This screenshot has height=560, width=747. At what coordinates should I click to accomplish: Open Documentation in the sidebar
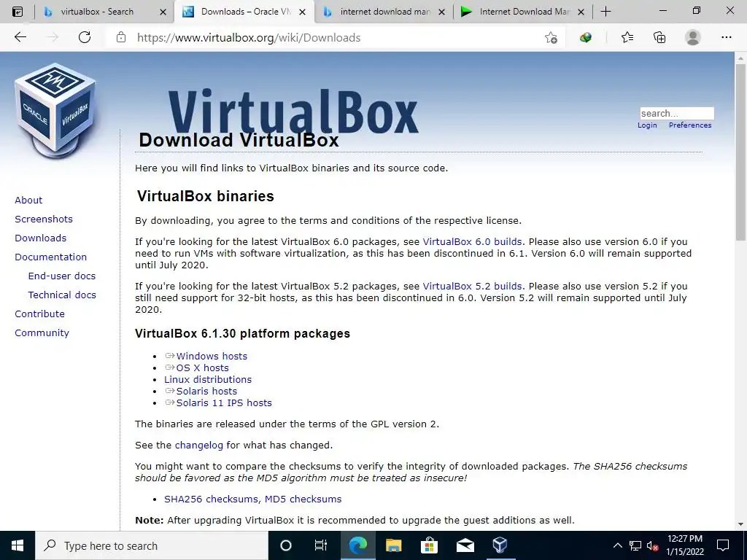point(51,257)
